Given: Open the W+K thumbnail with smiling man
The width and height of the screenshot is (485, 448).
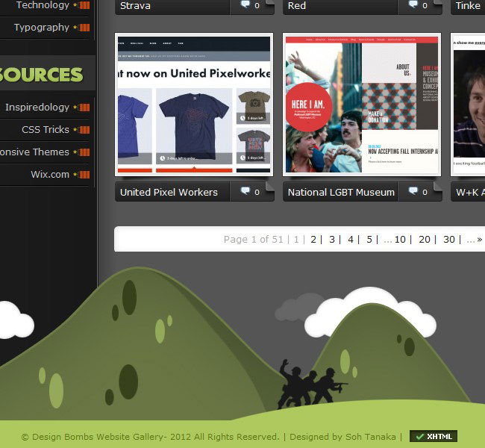Looking at the screenshot, I should click(x=468, y=105).
